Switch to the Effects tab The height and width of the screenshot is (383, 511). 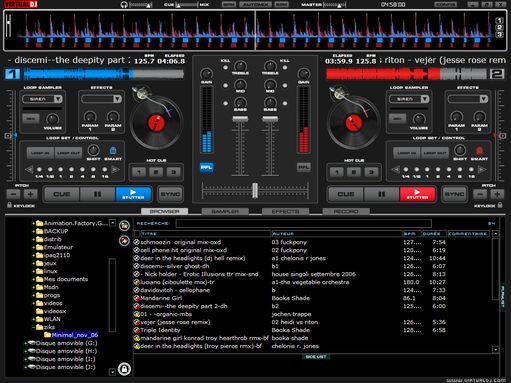[285, 211]
